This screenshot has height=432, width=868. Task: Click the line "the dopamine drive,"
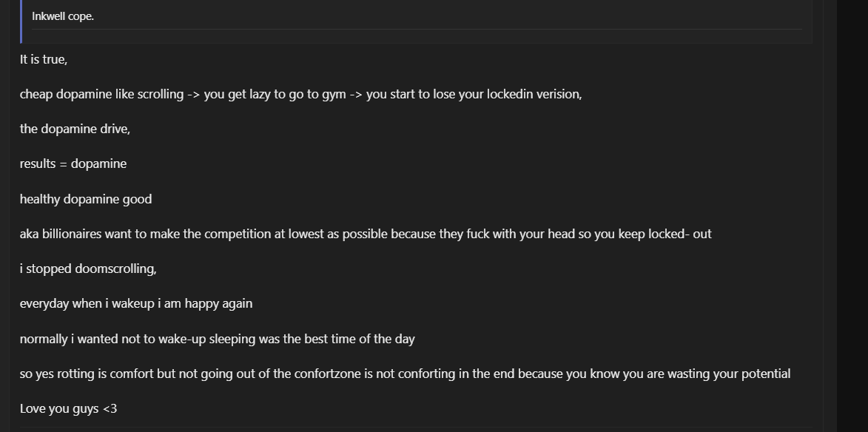click(75, 129)
